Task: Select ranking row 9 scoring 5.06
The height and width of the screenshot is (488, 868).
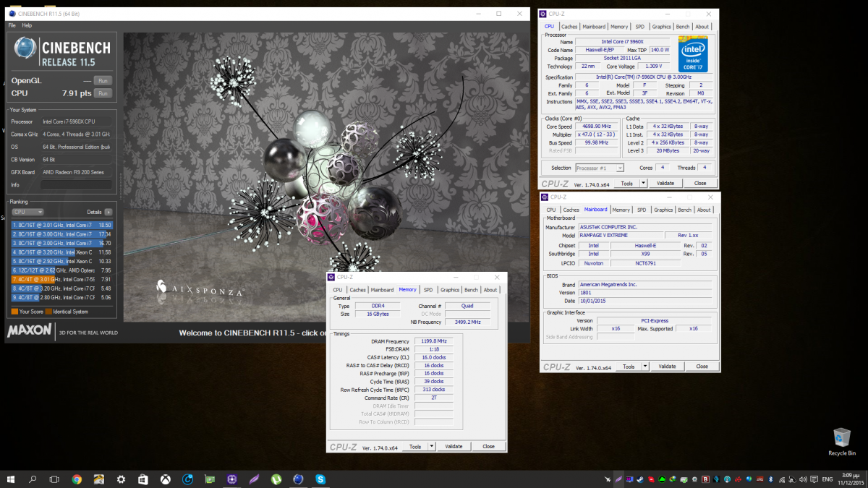Action: pos(62,297)
